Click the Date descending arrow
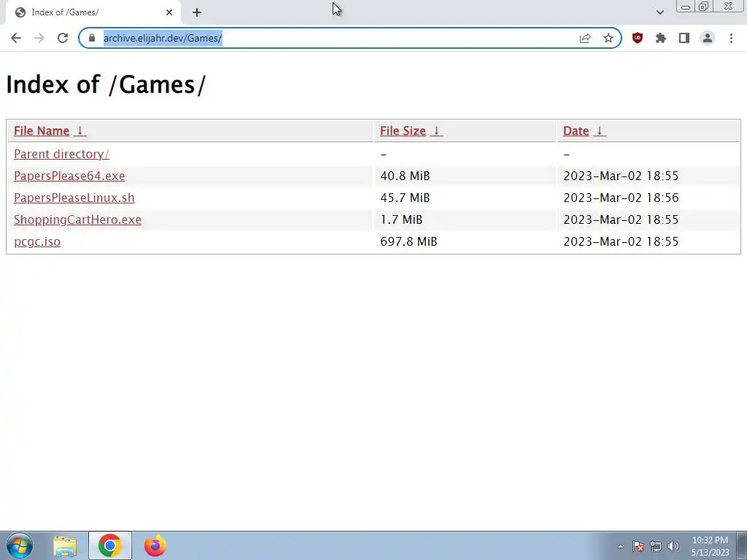747x560 pixels. [x=600, y=131]
